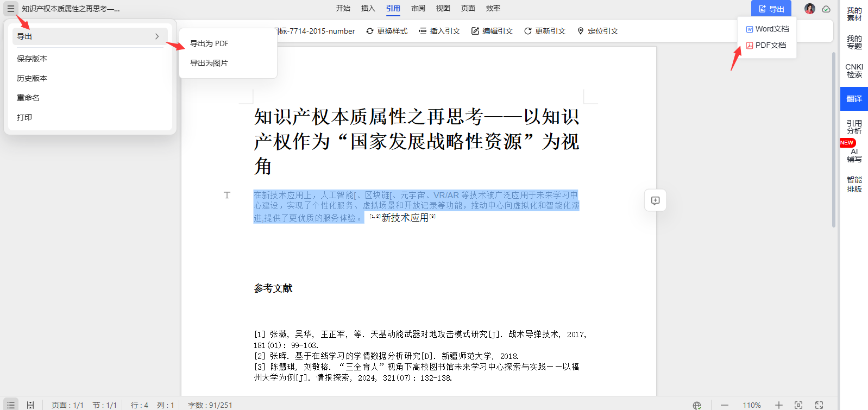Viewport: 868px width, 410px height.
Task: Click the cloud sync status icon
Action: coord(826,9)
